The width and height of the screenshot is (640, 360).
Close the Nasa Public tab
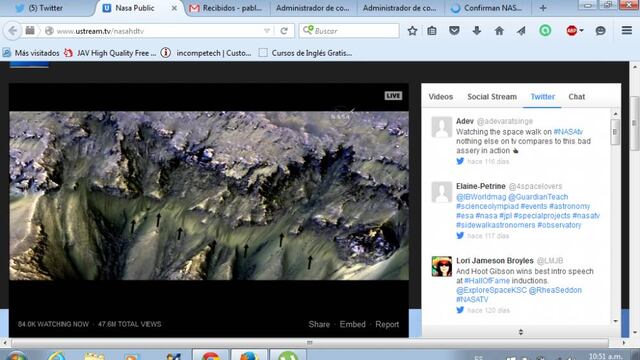pyautogui.click(x=174, y=8)
